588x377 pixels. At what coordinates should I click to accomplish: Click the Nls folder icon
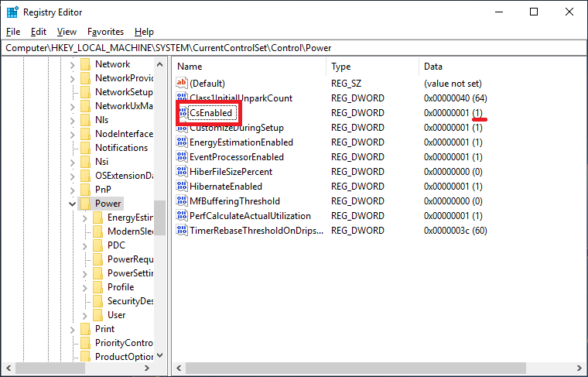tap(86, 120)
